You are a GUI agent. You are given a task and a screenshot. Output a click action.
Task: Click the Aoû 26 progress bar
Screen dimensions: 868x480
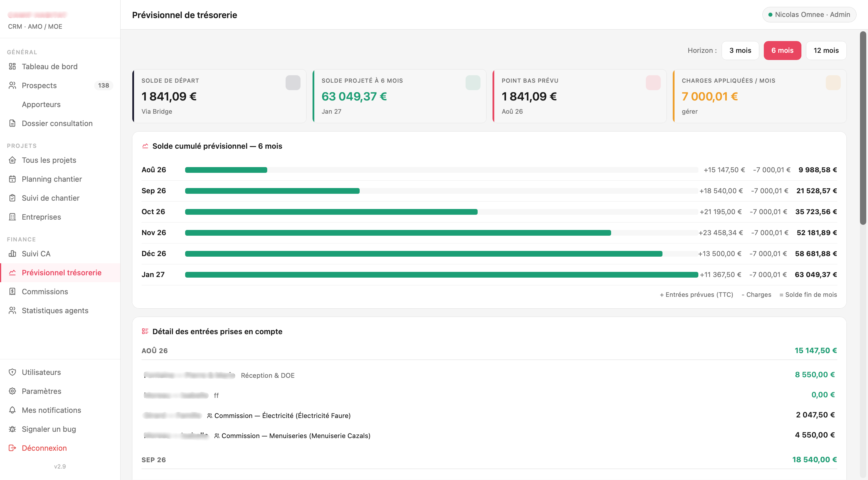[441, 170]
